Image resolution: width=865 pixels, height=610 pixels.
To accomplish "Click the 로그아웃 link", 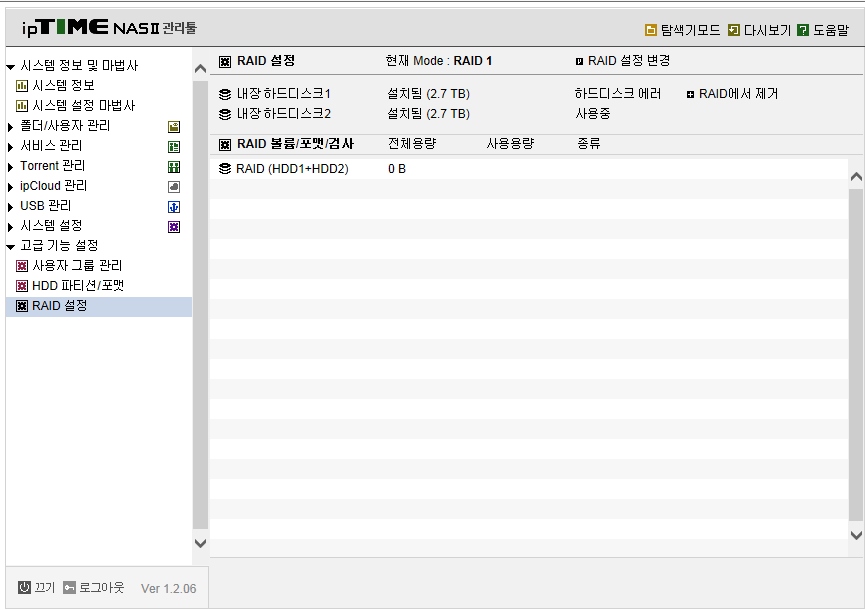I will tap(102, 587).
